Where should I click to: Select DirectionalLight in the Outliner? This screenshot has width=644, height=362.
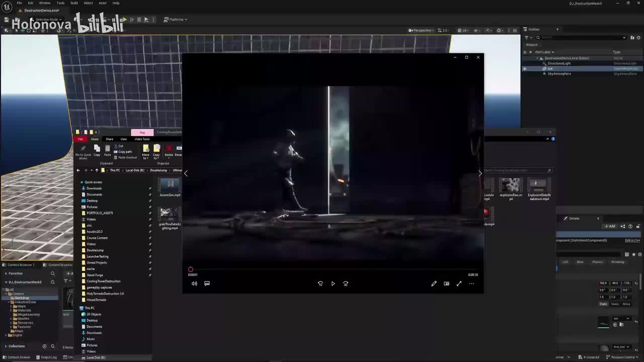pos(559,63)
